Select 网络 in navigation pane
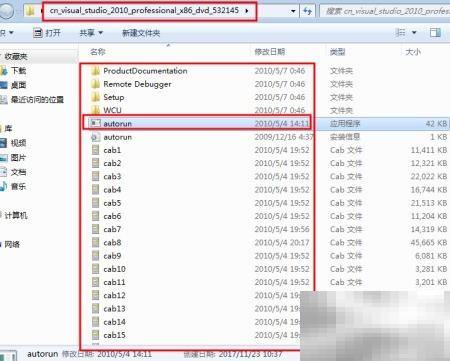 coord(12,244)
